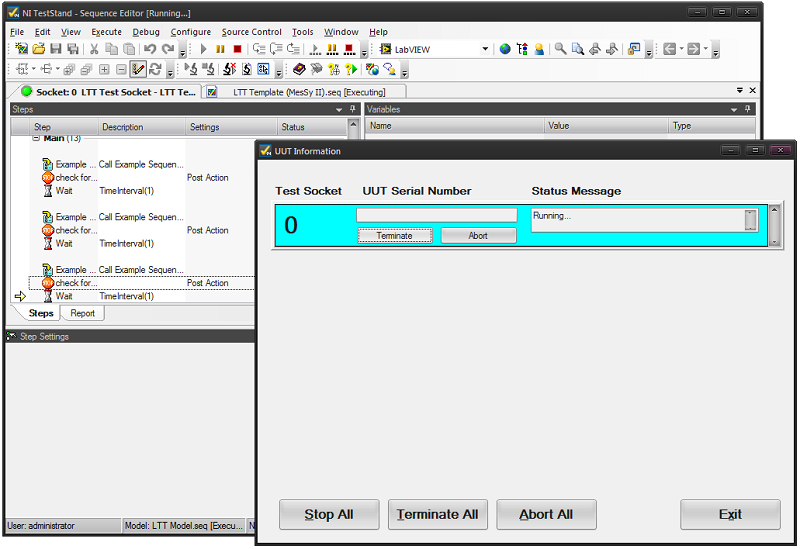This screenshot has height=549, width=800.
Task: Click the Refresh circular arrows icon
Action: click(155, 69)
